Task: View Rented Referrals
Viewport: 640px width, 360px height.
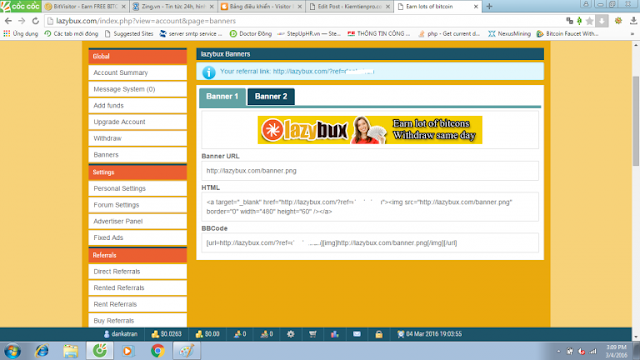Action: [138, 288]
